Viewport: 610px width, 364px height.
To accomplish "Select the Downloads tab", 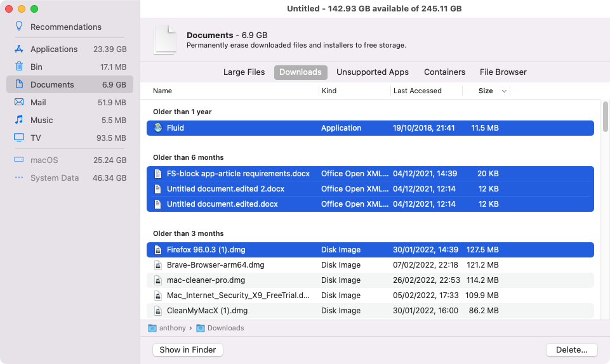I will [x=300, y=72].
